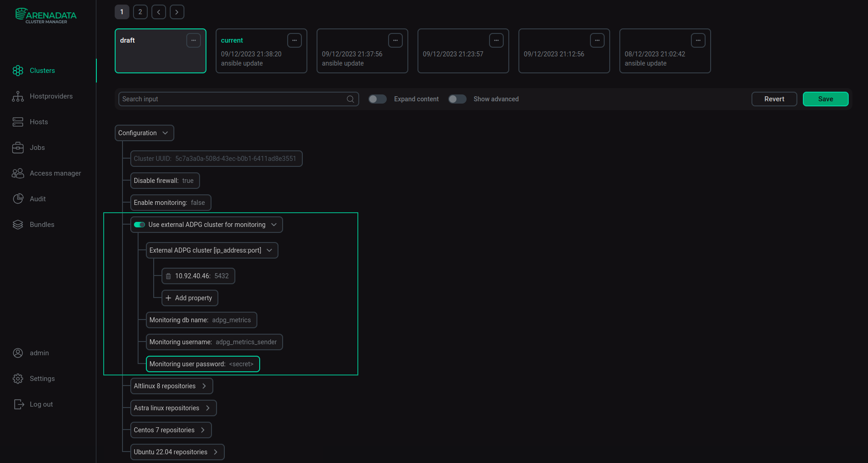Open the draft card three-dots menu
Viewport: 868px width, 463px height.
pos(194,40)
